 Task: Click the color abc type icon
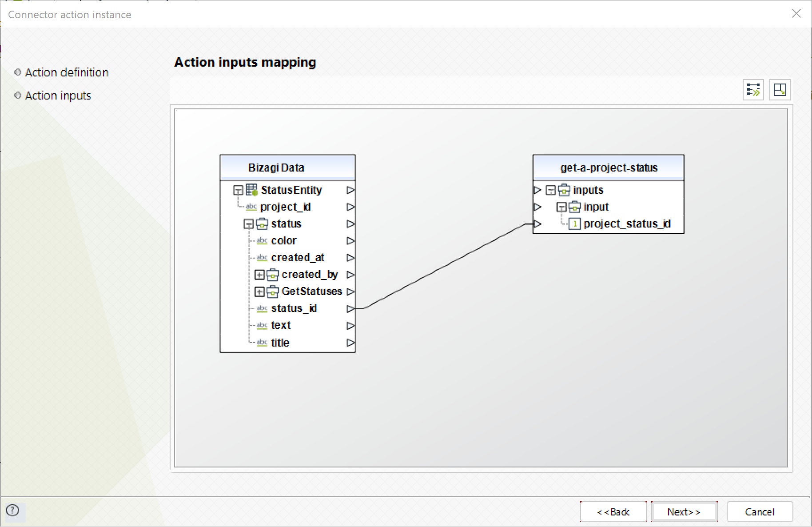(262, 241)
